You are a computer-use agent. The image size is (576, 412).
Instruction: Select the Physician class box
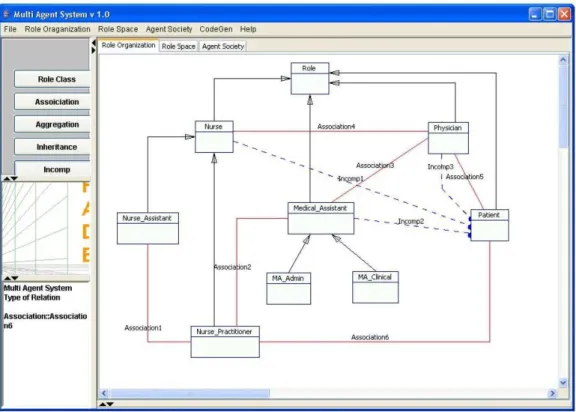(448, 138)
